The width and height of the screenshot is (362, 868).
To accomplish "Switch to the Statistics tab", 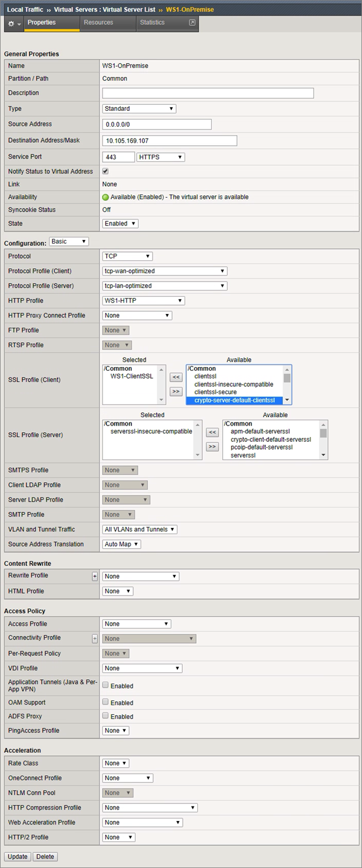I will click(x=152, y=23).
